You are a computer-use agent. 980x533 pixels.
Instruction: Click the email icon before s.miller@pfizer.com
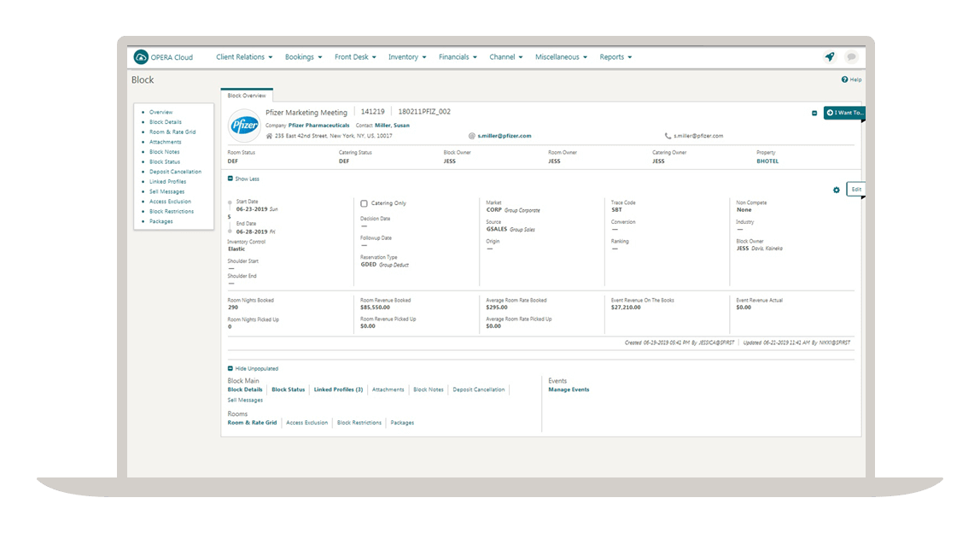click(x=471, y=136)
